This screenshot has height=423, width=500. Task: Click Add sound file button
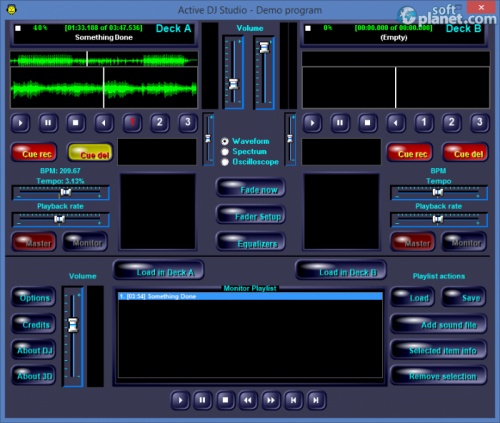tap(439, 323)
